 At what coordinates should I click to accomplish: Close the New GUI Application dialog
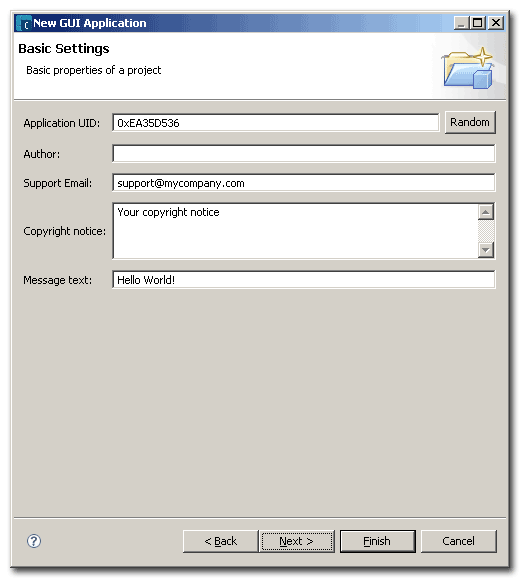[496, 23]
